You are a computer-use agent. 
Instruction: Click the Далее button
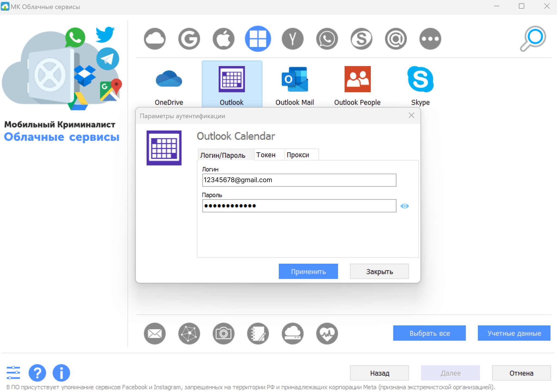coord(450,373)
